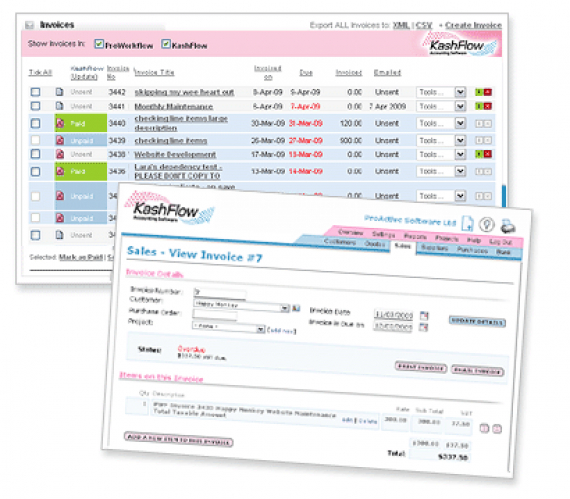Click the Update Details button
The width and height of the screenshot is (570, 499).
[477, 322]
